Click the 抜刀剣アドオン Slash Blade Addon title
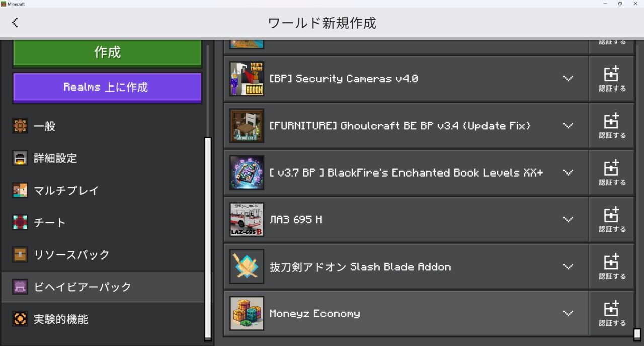This screenshot has width=644, height=346. click(x=360, y=267)
